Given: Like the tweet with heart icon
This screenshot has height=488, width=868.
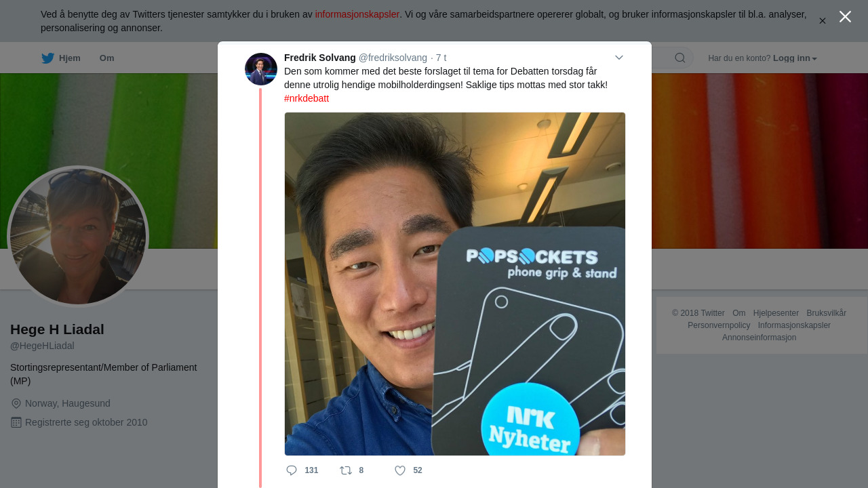Looking at the screenshot, I should (400, 470).
